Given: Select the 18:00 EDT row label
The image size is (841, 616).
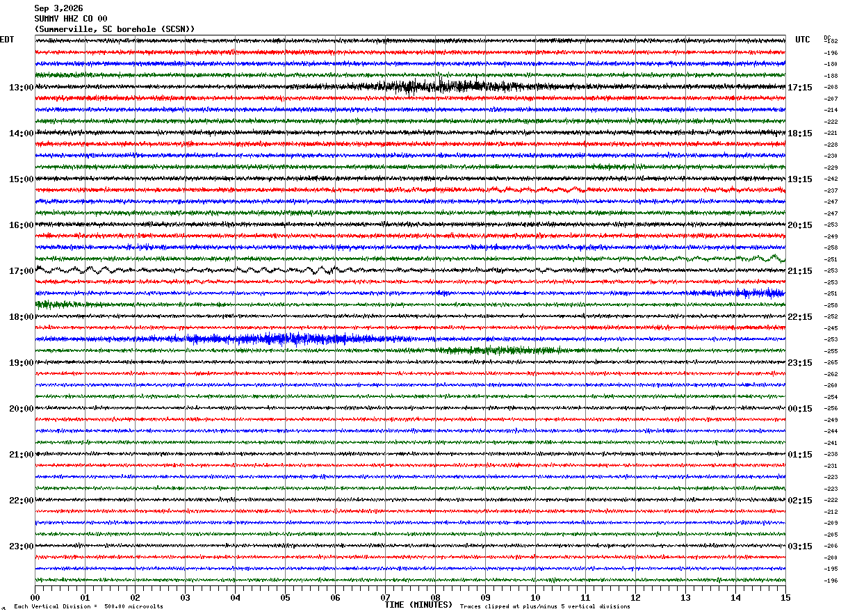Looking at the screenshot, I should [22, 317].
